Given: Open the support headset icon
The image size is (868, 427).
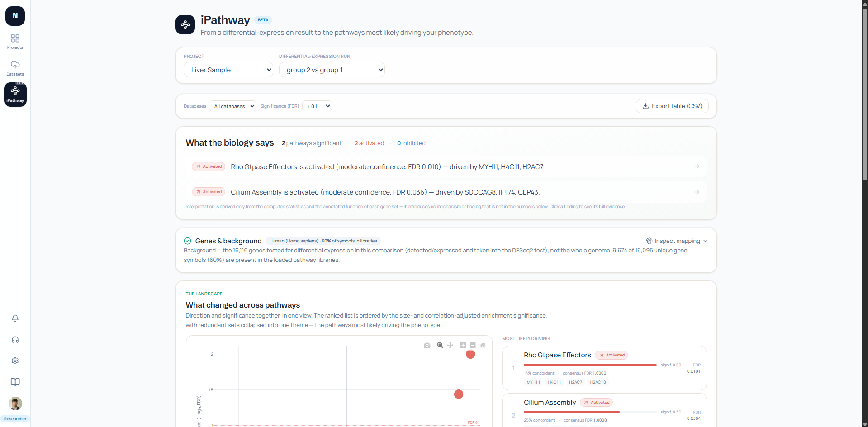Looking at the screenshot, I should 15,340.
